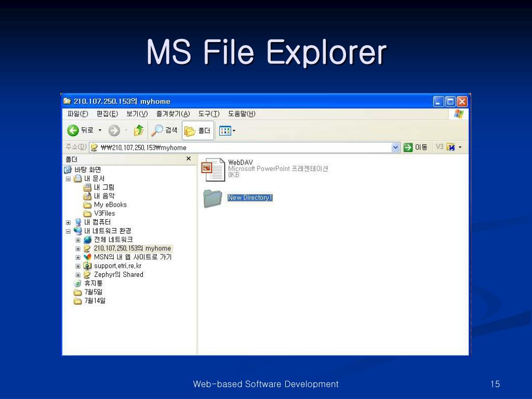
Task: Open the 도구(T) menu
Action: pyautogui.click(x=209, y=114)
